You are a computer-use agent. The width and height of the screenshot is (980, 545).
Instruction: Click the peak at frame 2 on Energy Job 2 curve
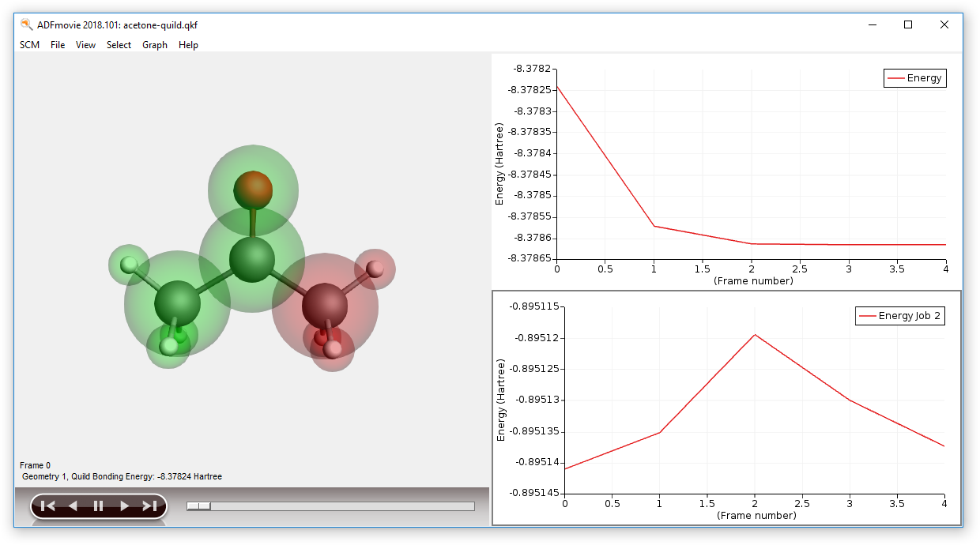tap(755, 334)
